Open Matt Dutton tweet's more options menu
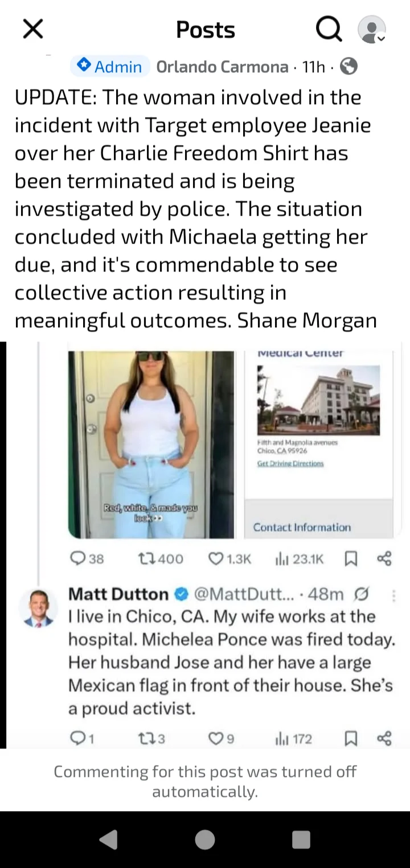410x868 pixels. (393, 595)
